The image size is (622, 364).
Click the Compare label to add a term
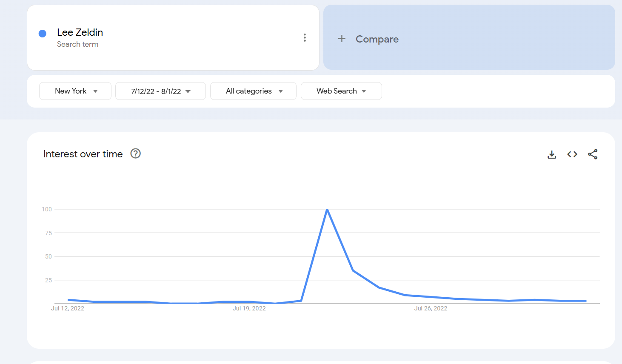coord(377,39)
